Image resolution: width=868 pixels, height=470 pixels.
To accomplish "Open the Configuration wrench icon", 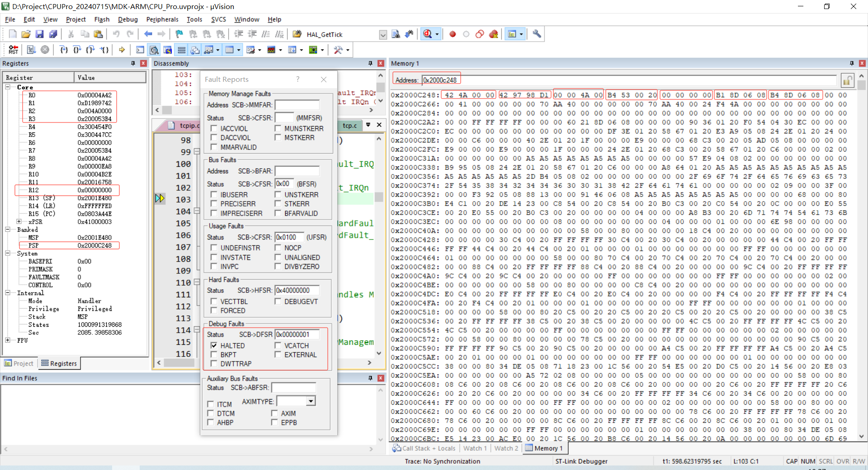I will [537, 34].
